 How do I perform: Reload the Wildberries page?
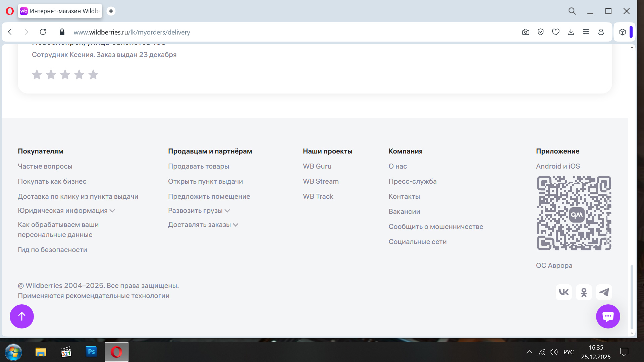pos(43,32)
